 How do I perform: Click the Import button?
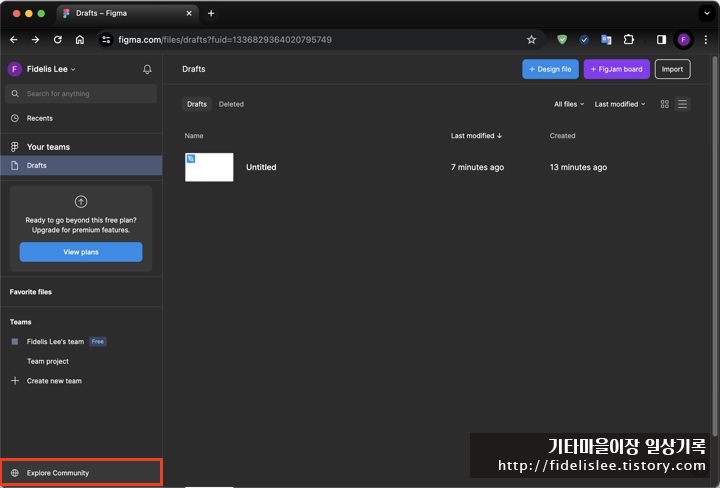pos(672,69)
